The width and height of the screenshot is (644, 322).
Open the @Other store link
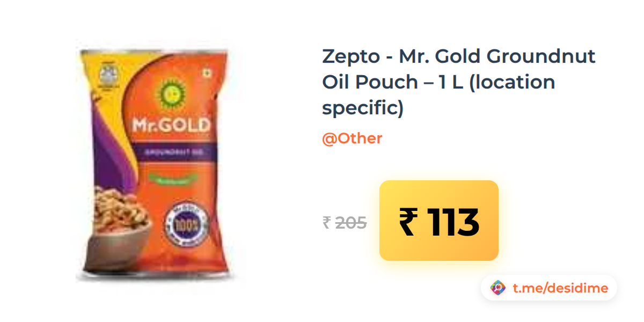tap(352, 138)
